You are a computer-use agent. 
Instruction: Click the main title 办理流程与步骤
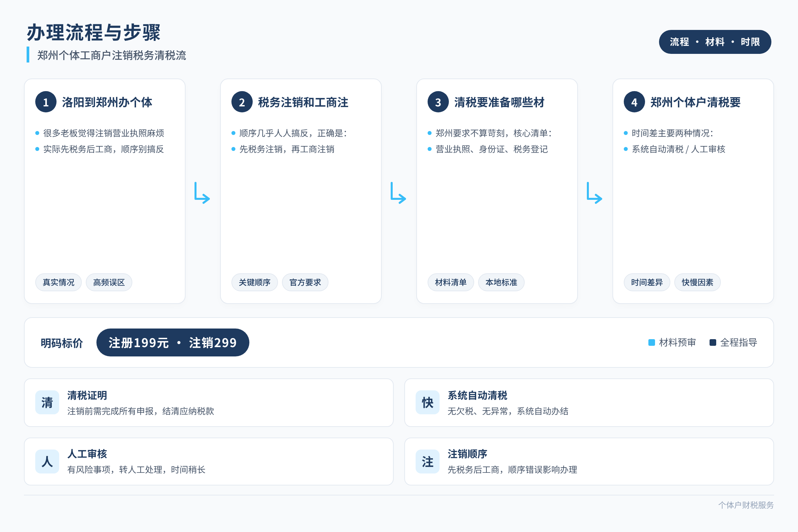(93, 33)
